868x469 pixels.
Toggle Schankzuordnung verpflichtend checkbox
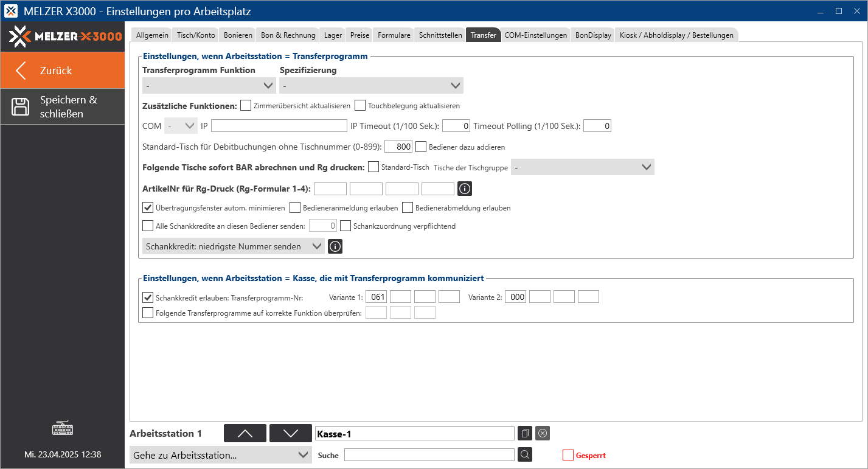[345, 226]
